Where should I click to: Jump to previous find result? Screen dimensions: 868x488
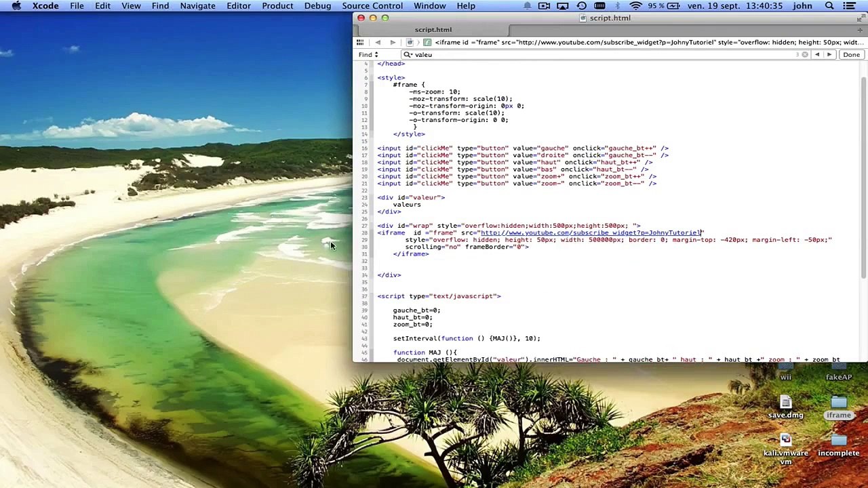816,55
